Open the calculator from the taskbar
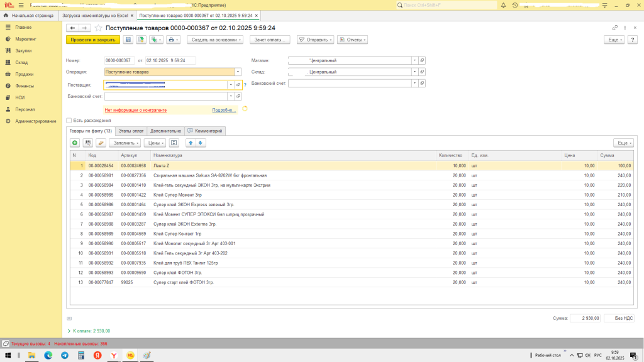 81,356
